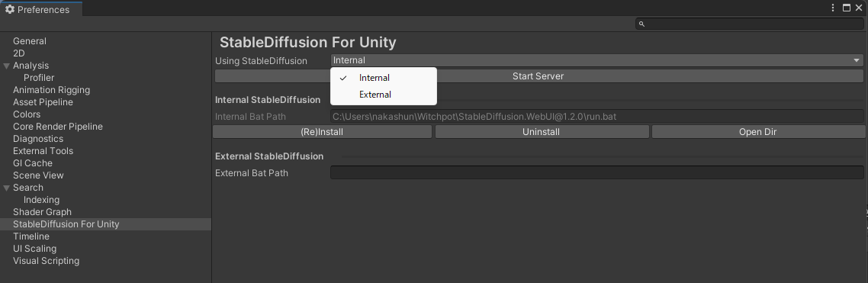The image size is (868, 283).
Task: Open UI Scaling preferences
Action: click(x=35, y=248)
